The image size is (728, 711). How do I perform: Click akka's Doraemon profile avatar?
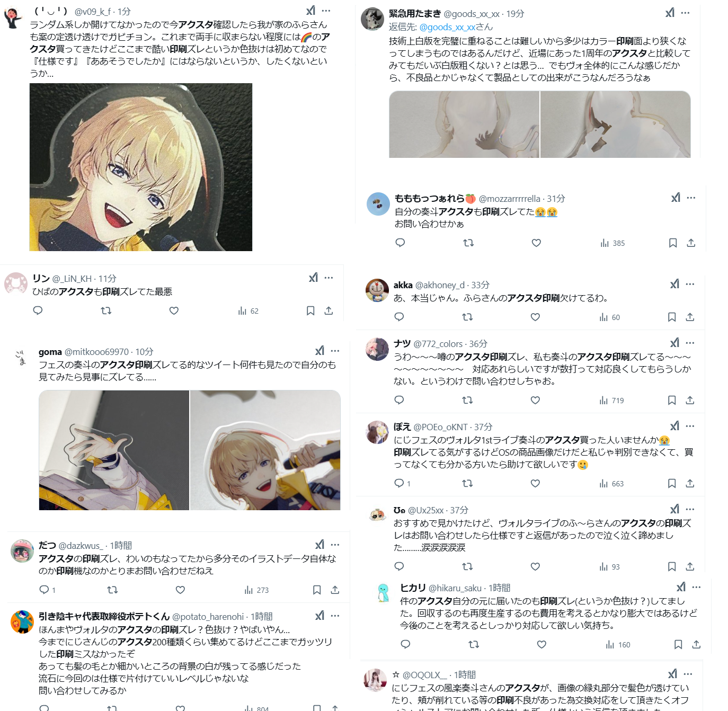(x=377, y=290)
